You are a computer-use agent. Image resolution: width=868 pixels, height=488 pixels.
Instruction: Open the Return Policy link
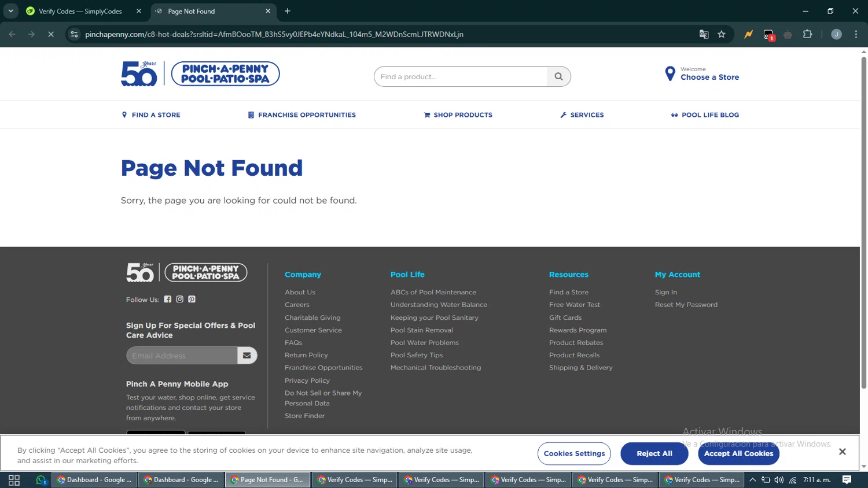[x=306, y=355]
